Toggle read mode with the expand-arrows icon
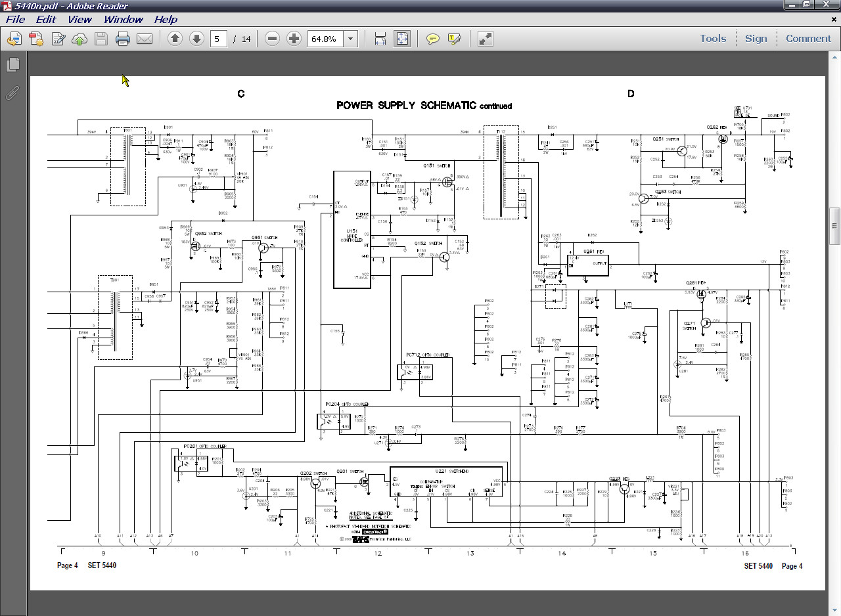Viewport: 841px width, 616px height. click(486, 39)
